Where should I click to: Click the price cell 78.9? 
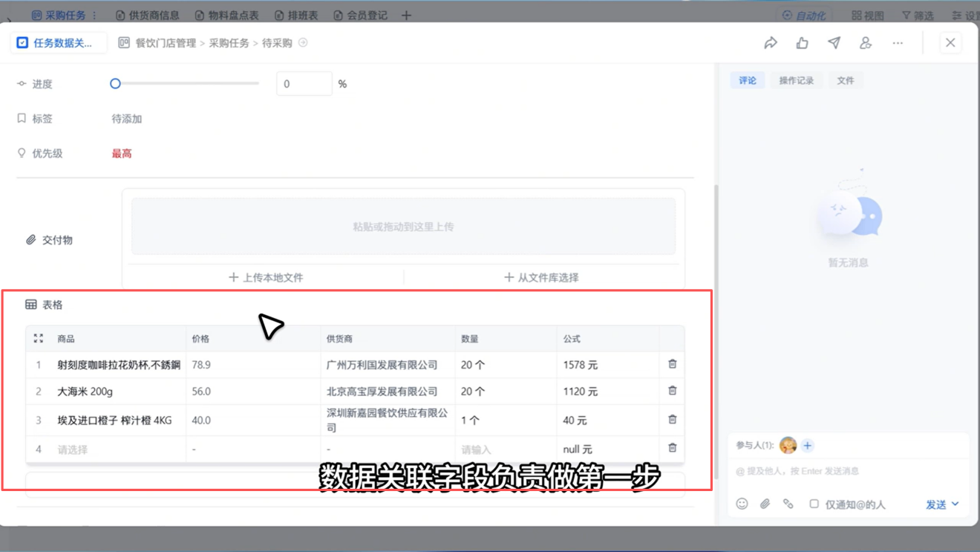pyautogui.click(x=253, y=365)
